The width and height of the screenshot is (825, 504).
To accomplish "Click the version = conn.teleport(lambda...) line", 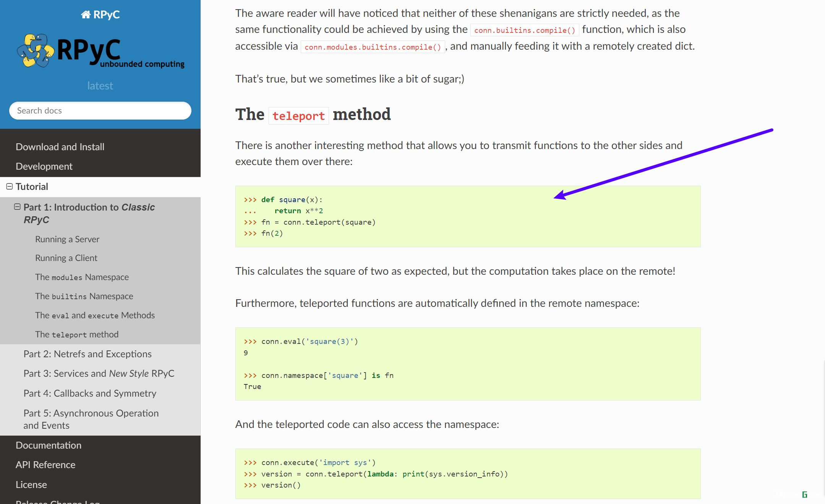I will point(376,474).
